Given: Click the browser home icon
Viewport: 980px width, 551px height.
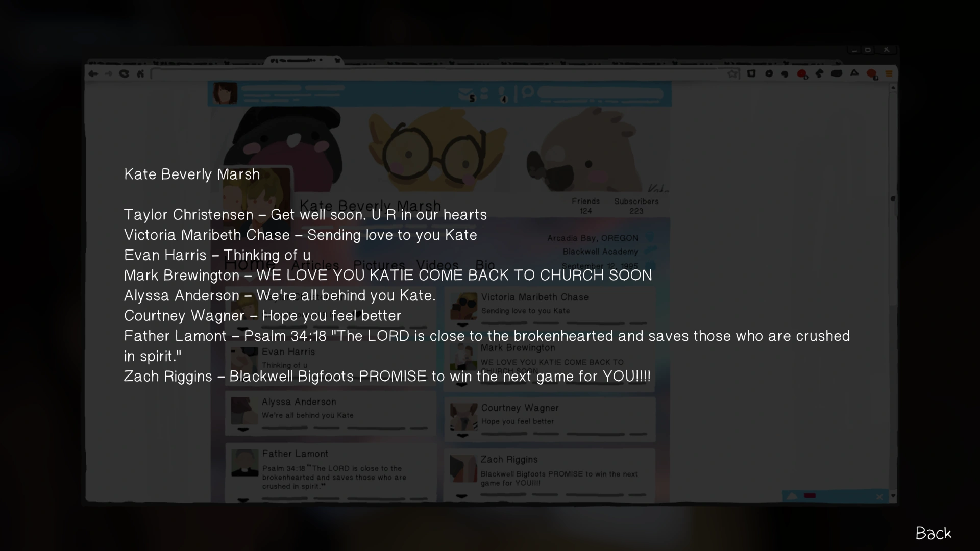Looking at the screenshot, I should pos(140,74).
